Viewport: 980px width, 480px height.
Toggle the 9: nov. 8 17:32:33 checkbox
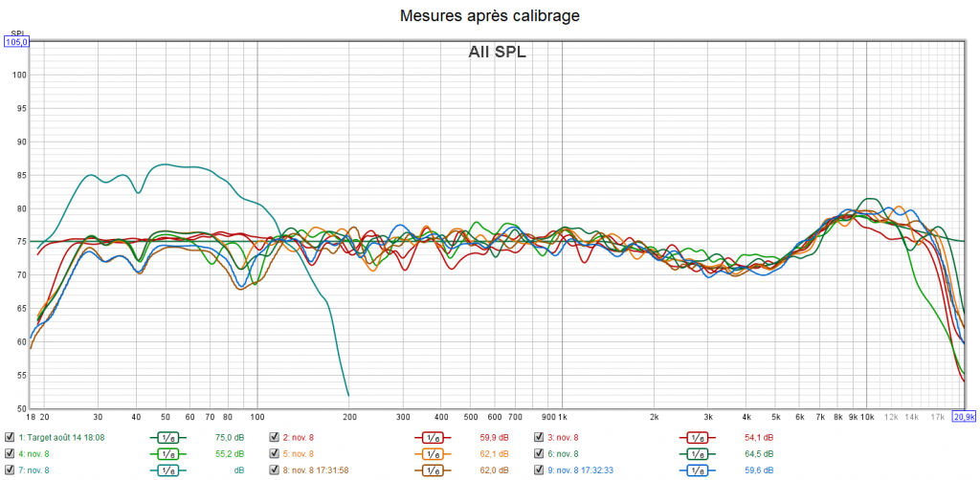(x=538, y=469)
